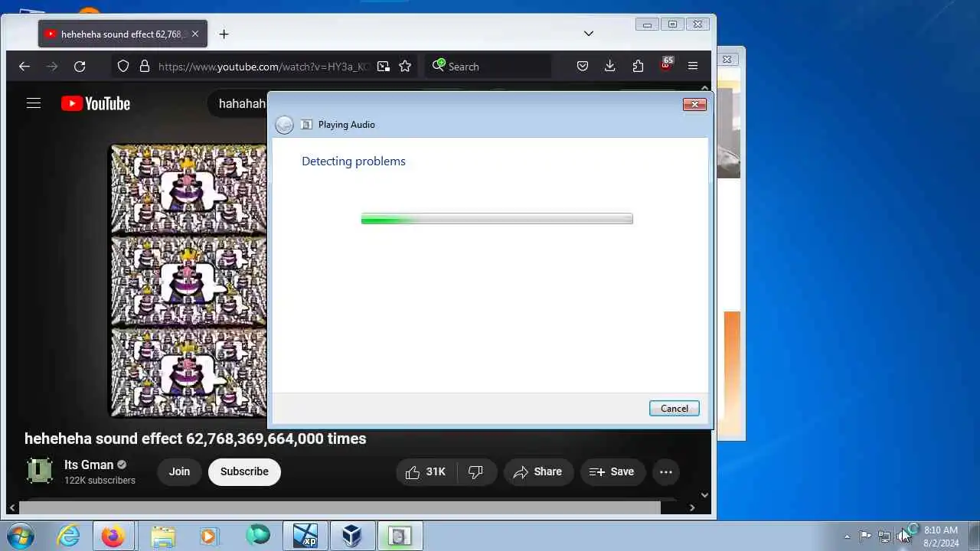Reload the YouTube page
Screen dimensions: 980x551
(80, 67)
